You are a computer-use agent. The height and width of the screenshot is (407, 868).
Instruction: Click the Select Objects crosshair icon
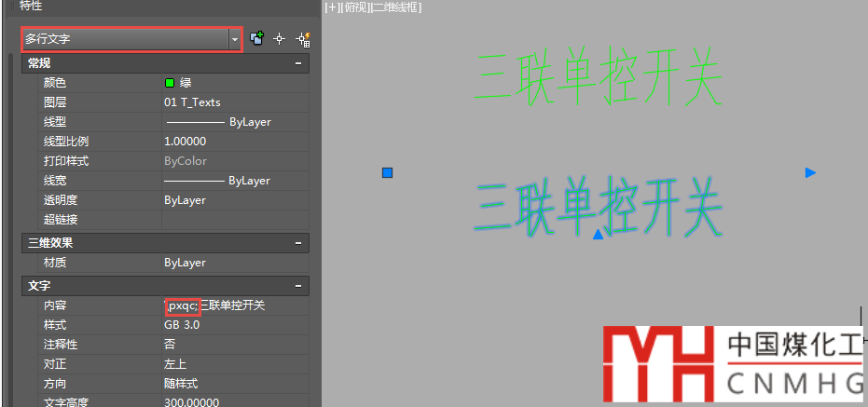(279, 39)
